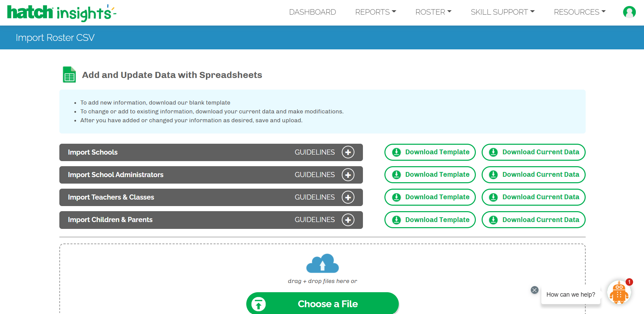
Task: Open the orange robot help chat
Action: click(619, 293)
